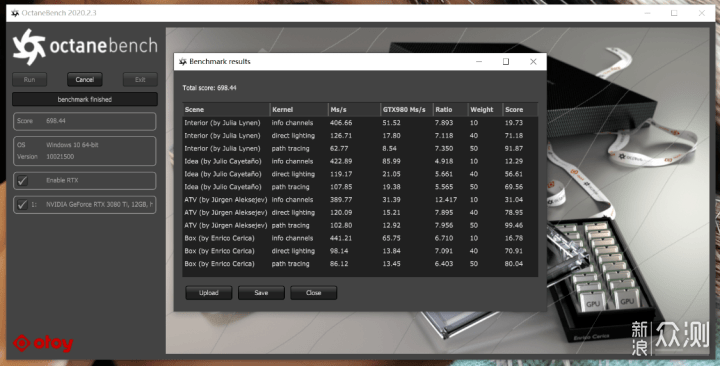Image resolution: width=720 pixels, height=366 pixels.
Task: Click Close in Benchmark results dialog
Action: (x=314, y=293)
